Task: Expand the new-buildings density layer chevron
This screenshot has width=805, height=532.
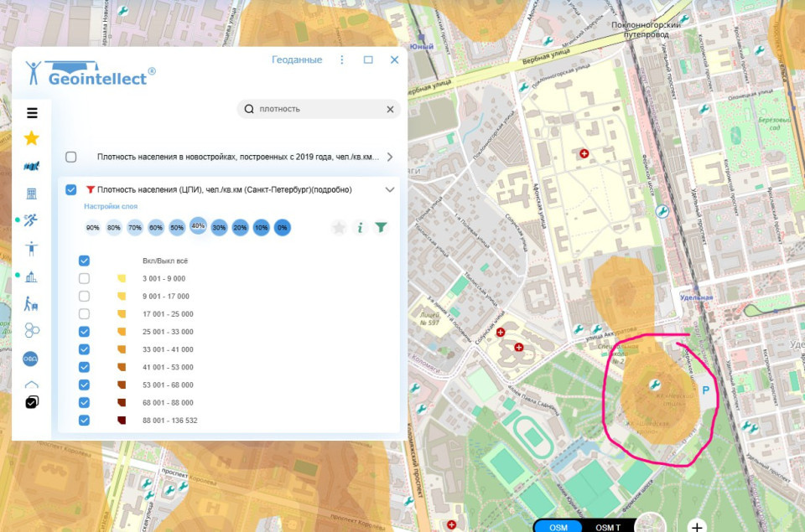Action: 390,157
